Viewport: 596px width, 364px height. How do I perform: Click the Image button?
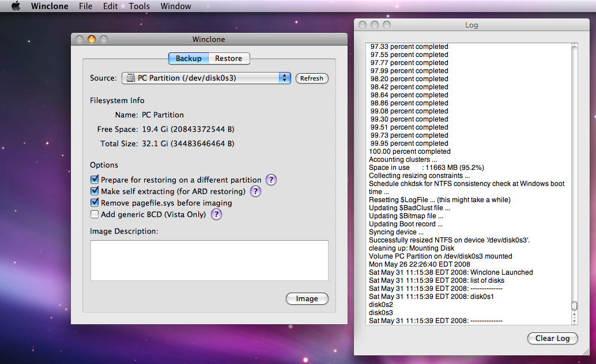coord(307,299)
